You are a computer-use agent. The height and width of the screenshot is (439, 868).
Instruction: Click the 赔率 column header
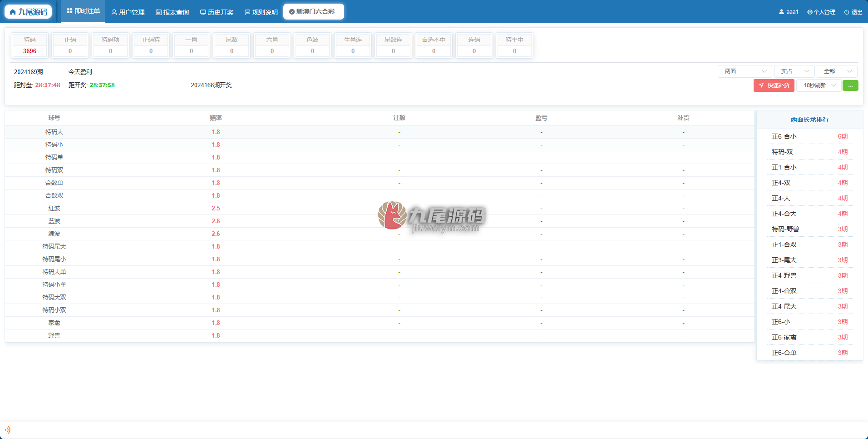[216, 118]
